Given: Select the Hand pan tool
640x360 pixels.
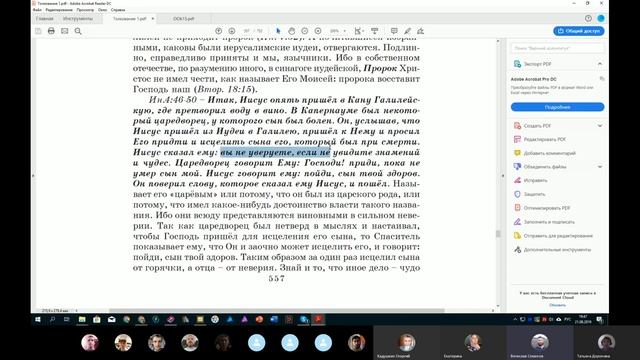Looking at the screenshot, I should 291,31.
